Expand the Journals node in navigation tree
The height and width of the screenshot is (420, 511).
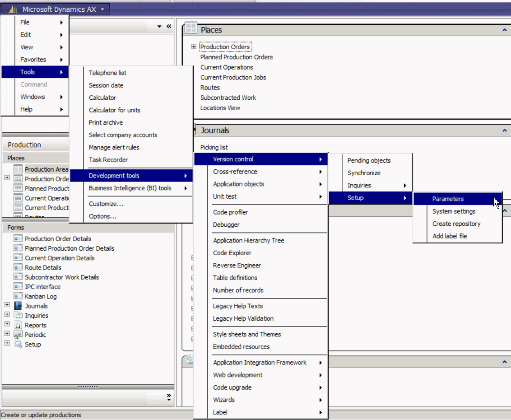(x=7, y=304)
